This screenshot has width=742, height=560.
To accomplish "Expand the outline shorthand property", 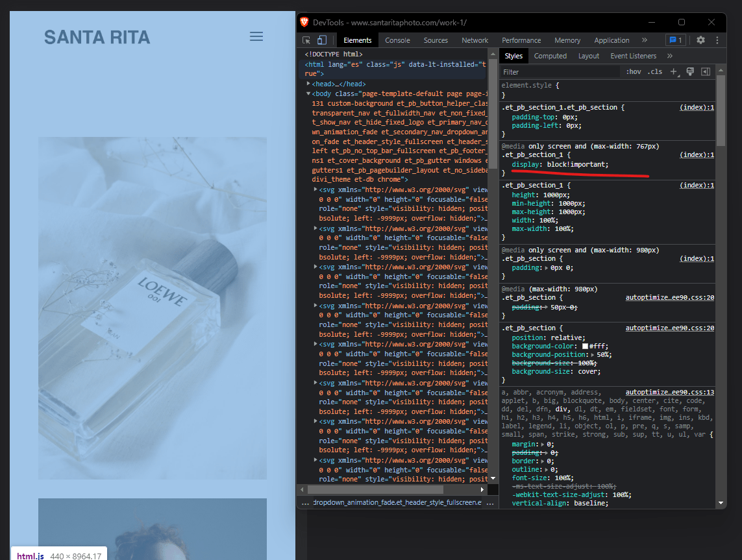I will click(547, 470).
